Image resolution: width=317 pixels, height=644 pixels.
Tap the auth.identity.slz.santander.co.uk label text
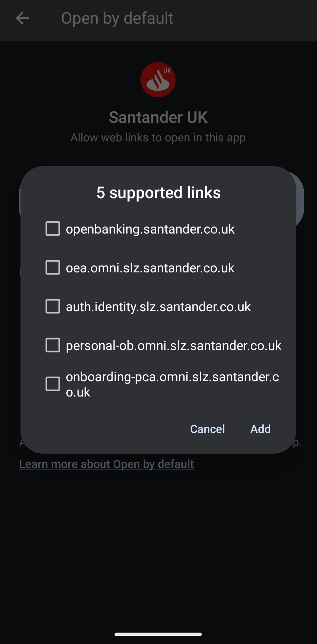click(158, 307)
